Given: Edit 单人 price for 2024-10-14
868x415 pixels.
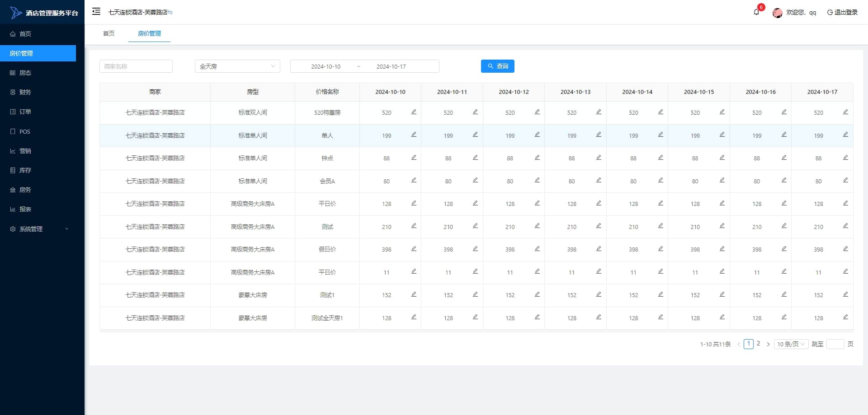Looking at the screenshot, I should click(x=660, y=135).
